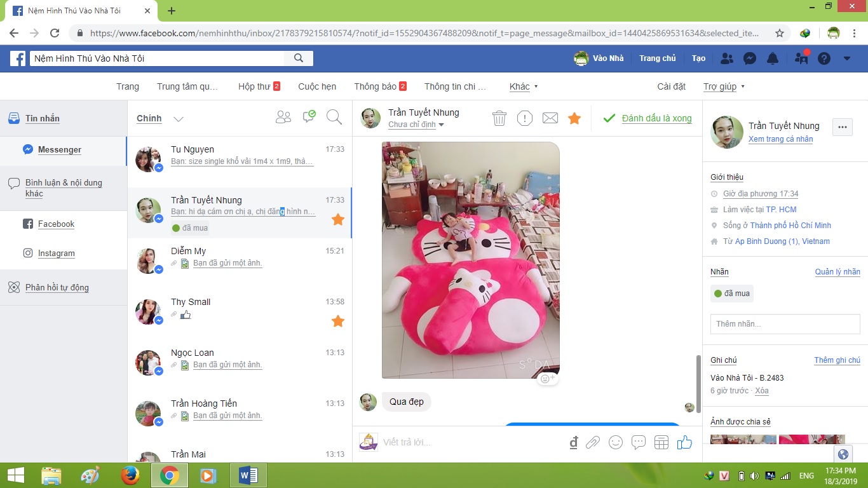Open the Hộp thư tab

[259, 86]
